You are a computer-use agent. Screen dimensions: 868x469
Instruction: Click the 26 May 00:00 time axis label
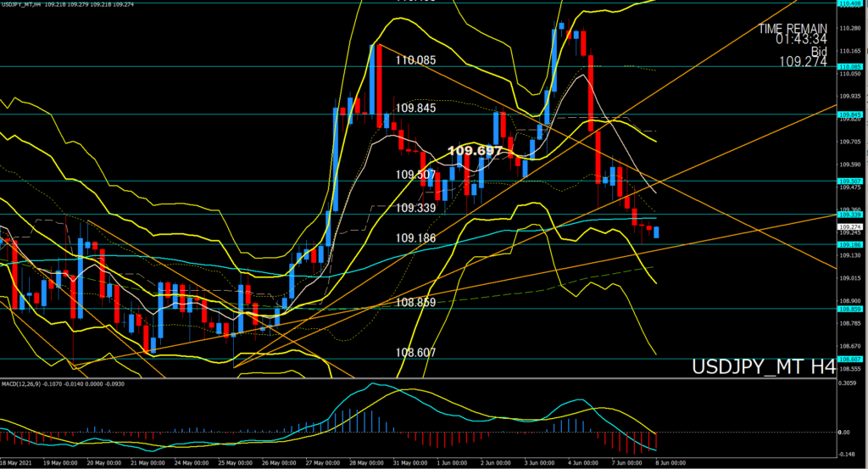click(x=279, y=463)
